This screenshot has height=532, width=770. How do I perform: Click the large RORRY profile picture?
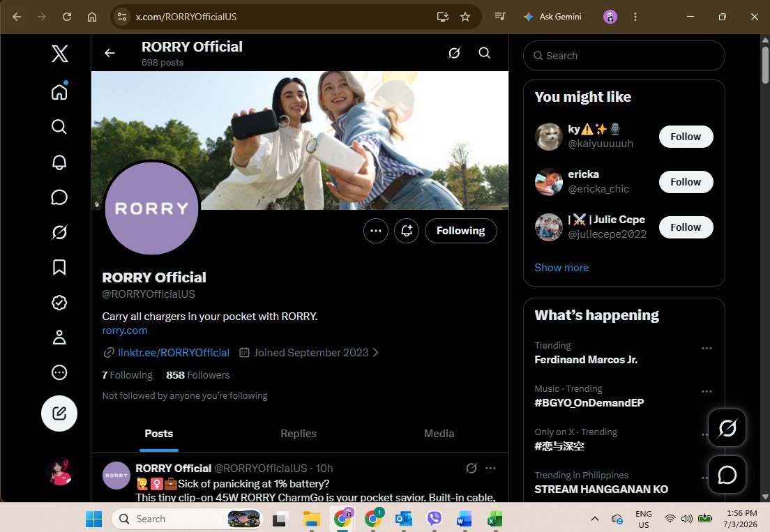tap(152, 208)
